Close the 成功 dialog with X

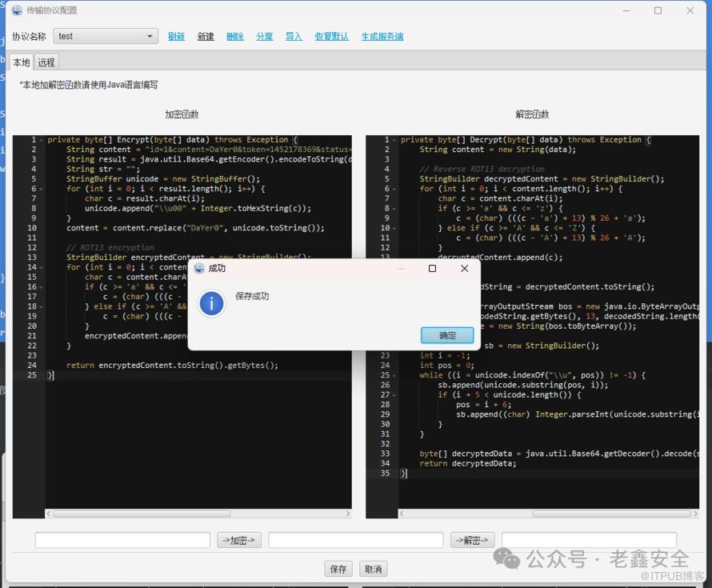[464, 269]
